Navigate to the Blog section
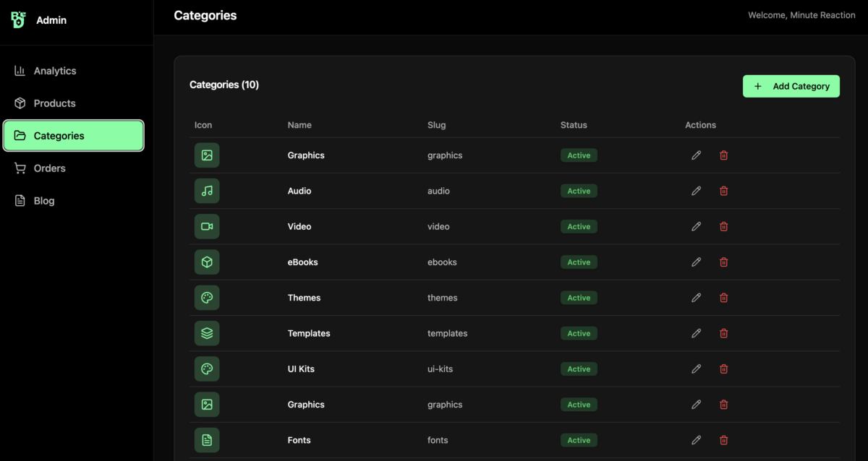 pos(43,201)
